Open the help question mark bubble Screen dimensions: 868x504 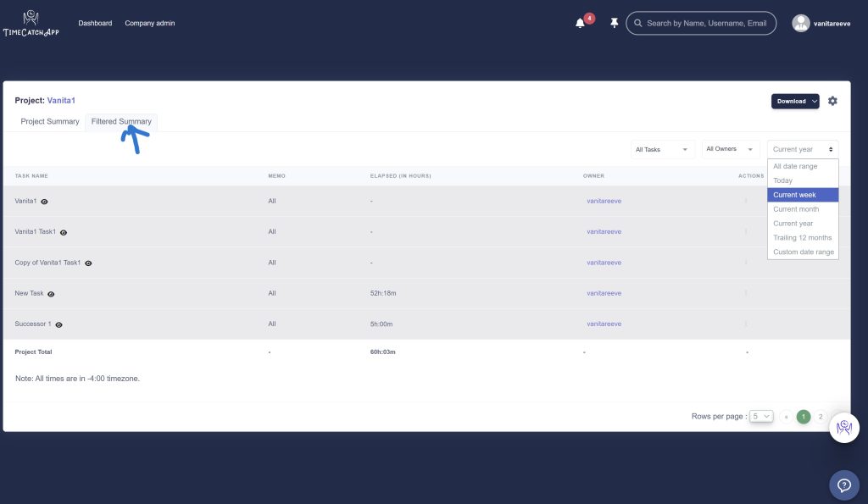pyautogui.click(x=843, y=485)
